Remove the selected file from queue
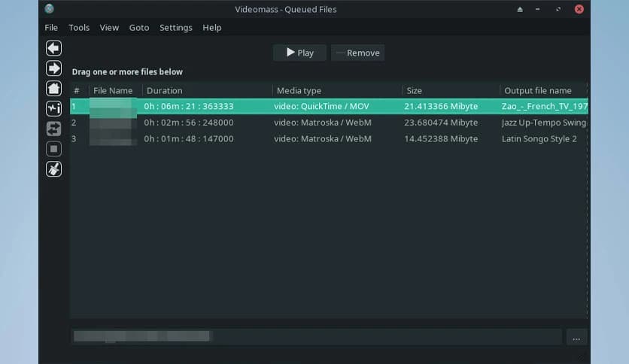The height and width of the screenshot is (364, 629). click(358, 53)
